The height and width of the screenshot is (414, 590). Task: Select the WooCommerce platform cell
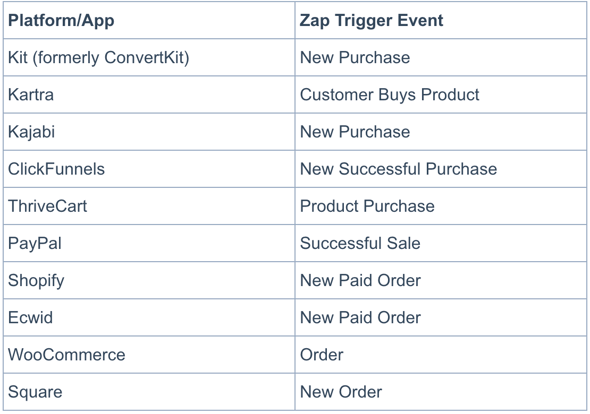(149, 355)
